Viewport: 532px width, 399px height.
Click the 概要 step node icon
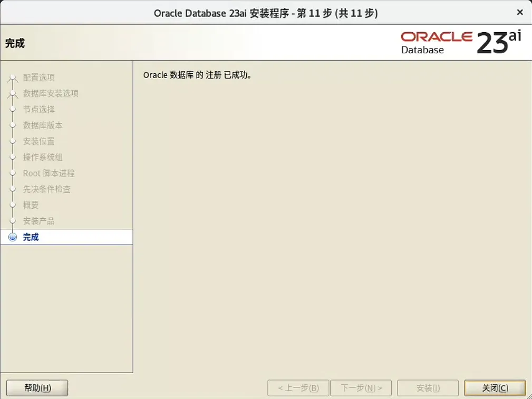(12, 205)
